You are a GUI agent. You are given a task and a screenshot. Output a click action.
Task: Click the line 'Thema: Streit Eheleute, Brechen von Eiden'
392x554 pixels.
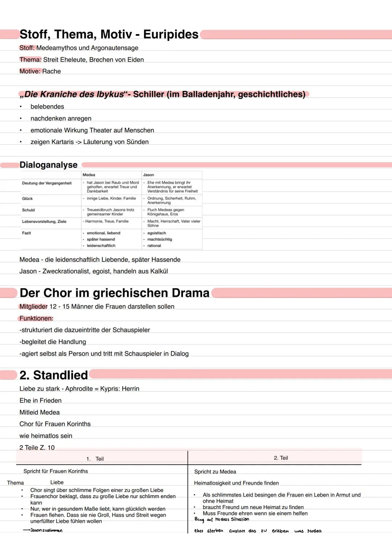[82, 59]
